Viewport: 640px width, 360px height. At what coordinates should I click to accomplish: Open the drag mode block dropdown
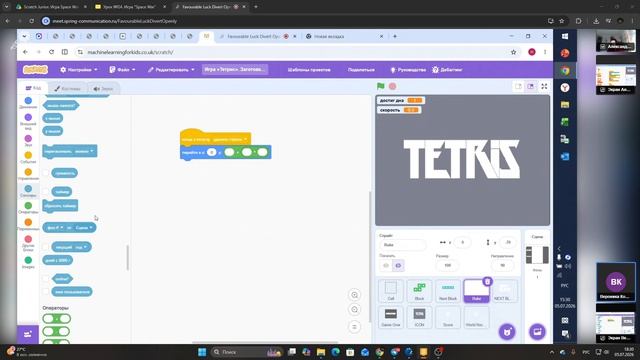click(92, 151)
